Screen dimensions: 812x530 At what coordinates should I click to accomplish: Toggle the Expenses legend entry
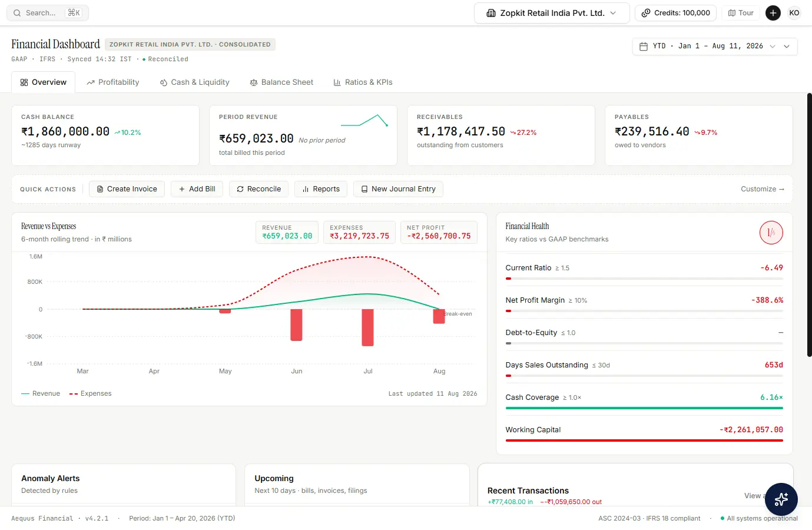(x=90, y=394)
